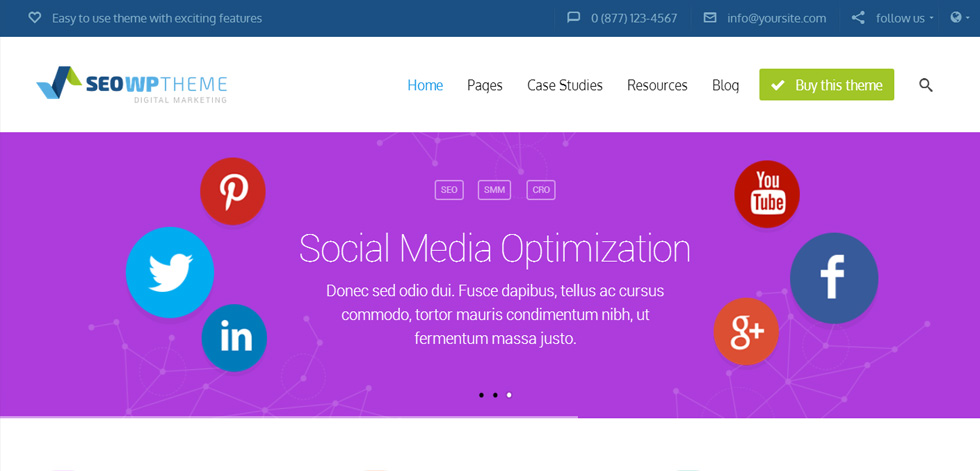
Task: Click the 'Donec sed odio dui' paragraph
Action: coord(495,315)
